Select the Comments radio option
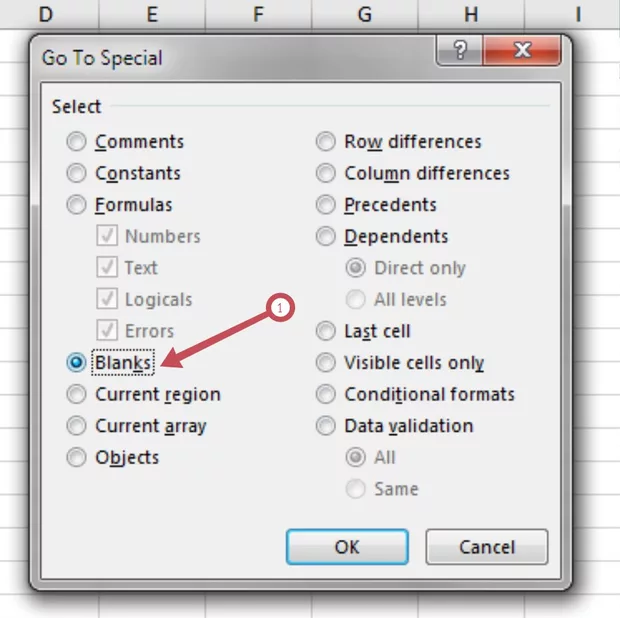This screenshot has width=620, height=618. pyautogui.click(x=77, y=142)
